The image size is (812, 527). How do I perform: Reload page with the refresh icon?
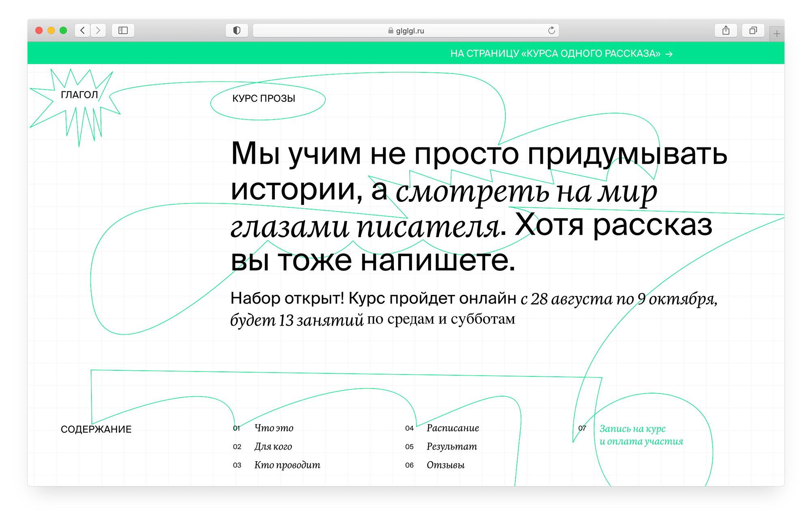coord(551,30)
